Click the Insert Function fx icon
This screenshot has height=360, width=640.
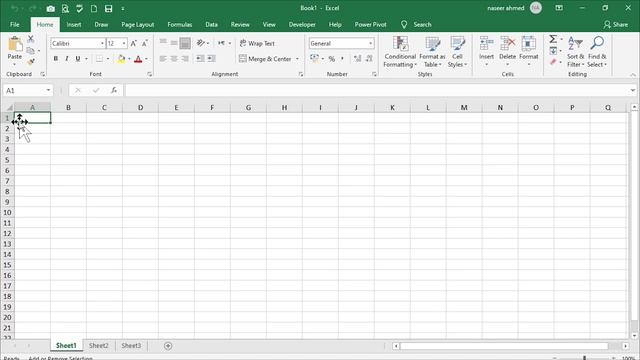click(114, 90)
